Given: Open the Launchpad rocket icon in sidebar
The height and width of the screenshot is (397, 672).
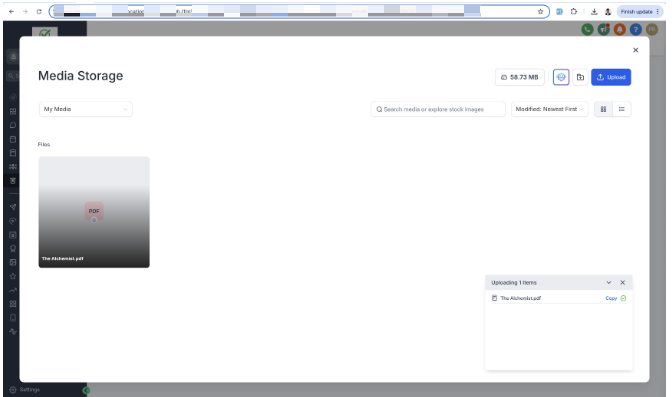Looking at the screenshot, I should pos(13,97).
